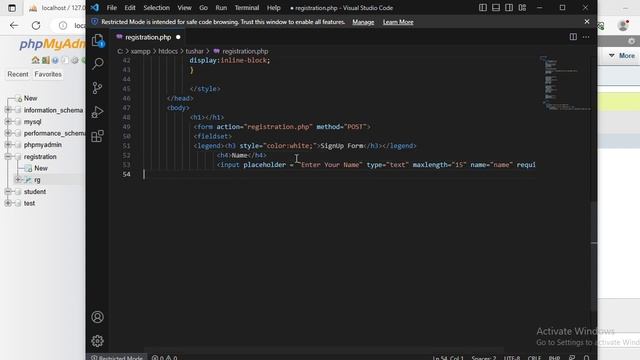Click the Restricted Mode status bar item

click(117, 358)
